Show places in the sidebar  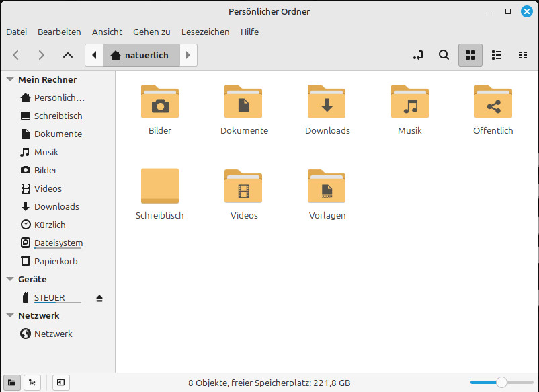12,383
